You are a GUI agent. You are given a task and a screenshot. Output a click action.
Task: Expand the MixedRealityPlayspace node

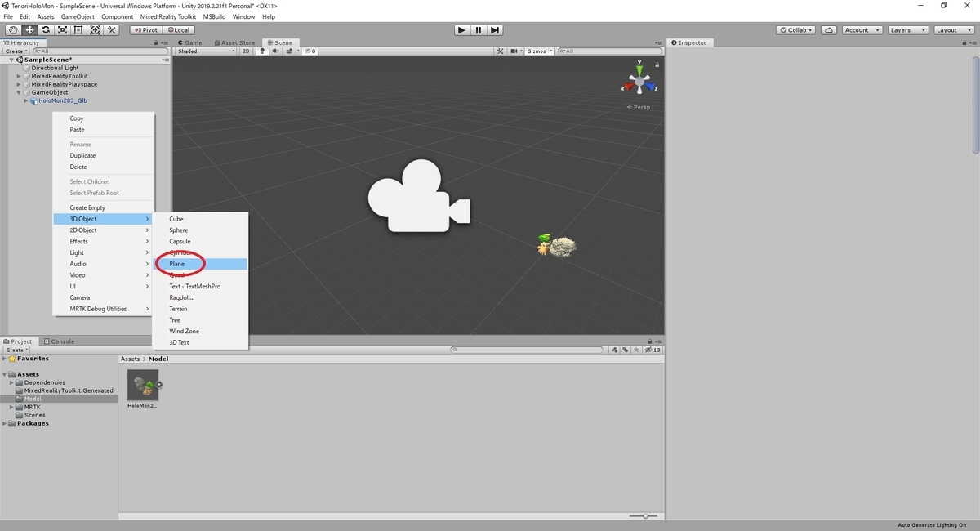tap(19, 84)
